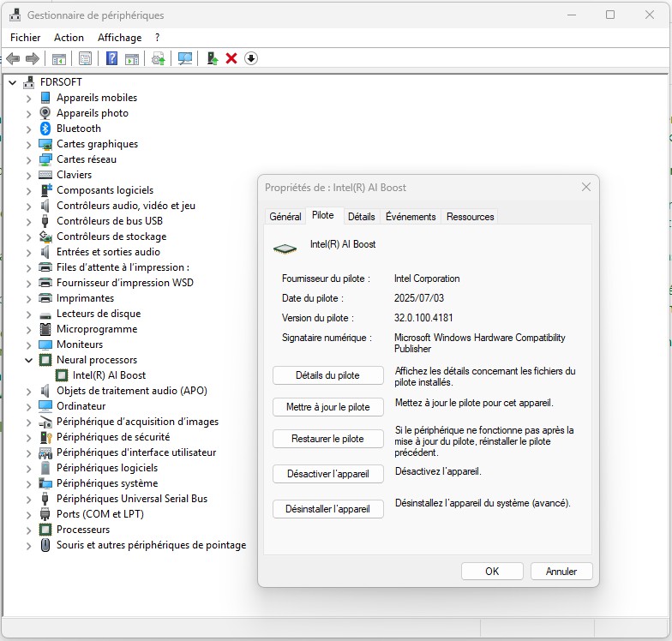
Task: Click the scan for hardware changes monitor icon
Action: 184,58
